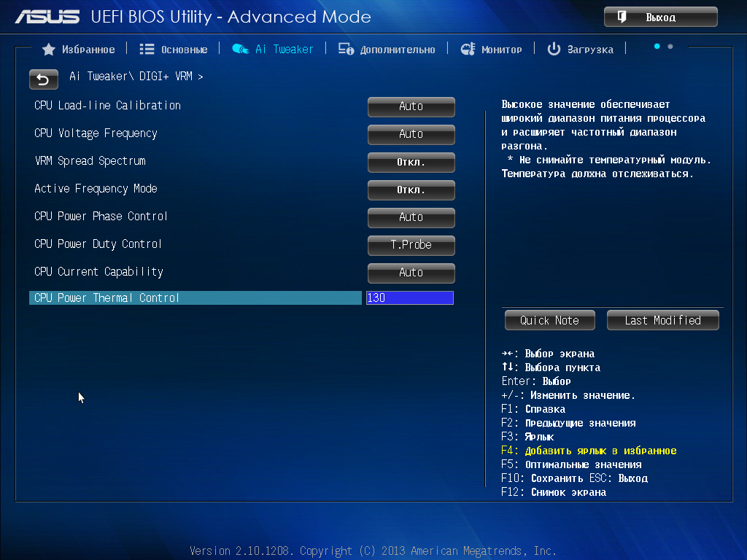Open Quick Note
Screen dimensions: 747x560
coord(550,321)
